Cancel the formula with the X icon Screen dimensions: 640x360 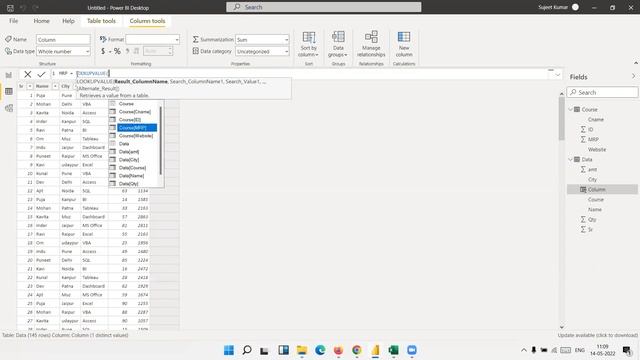click(x=27, y=74)
